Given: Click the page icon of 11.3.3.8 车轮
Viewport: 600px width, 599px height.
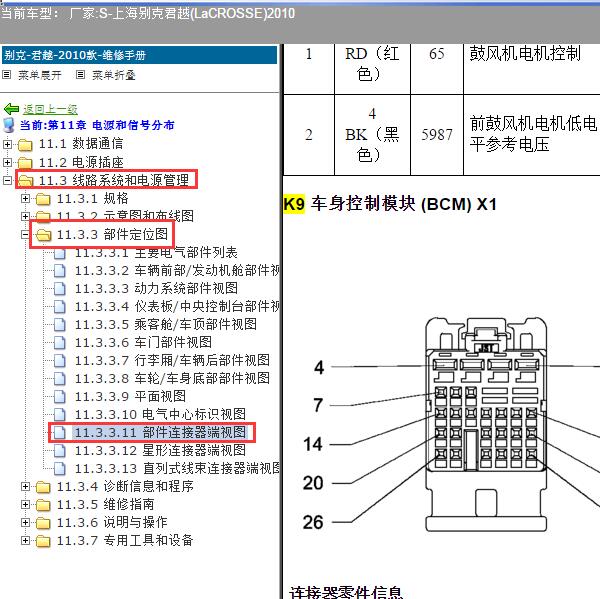Looking at the screenshot, I should point(60,379).
